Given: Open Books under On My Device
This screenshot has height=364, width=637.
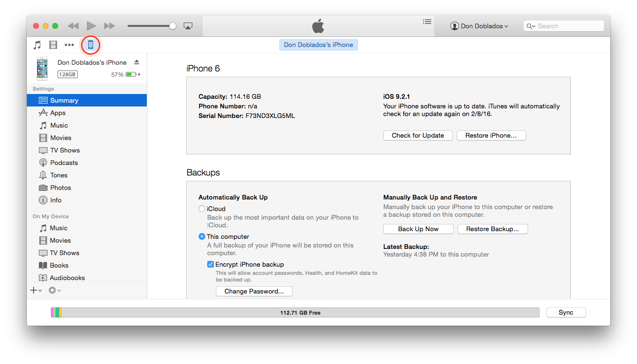Looking at the screenshot, I should 87,265.
